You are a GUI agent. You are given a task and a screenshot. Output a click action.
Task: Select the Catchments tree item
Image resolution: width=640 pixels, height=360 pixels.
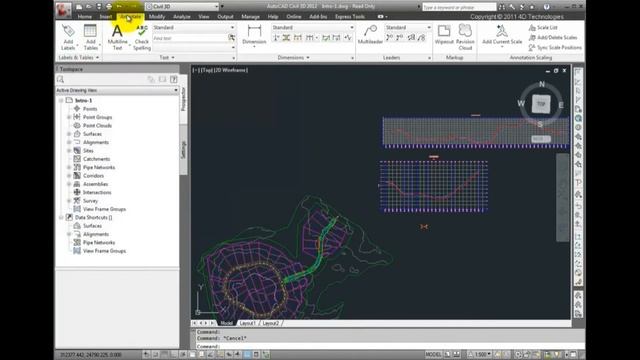pyautogui.click(x=96, y=159)
